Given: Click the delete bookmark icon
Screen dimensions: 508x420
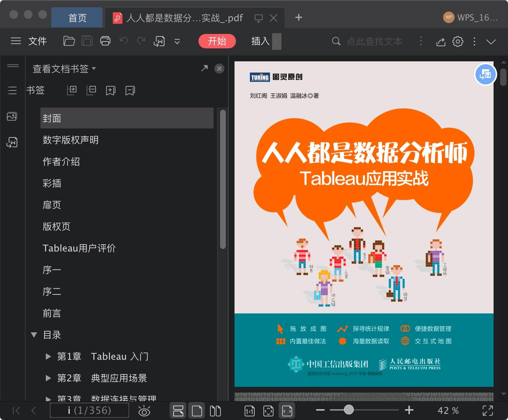Looking at the screenshot, I should point(130,90).
